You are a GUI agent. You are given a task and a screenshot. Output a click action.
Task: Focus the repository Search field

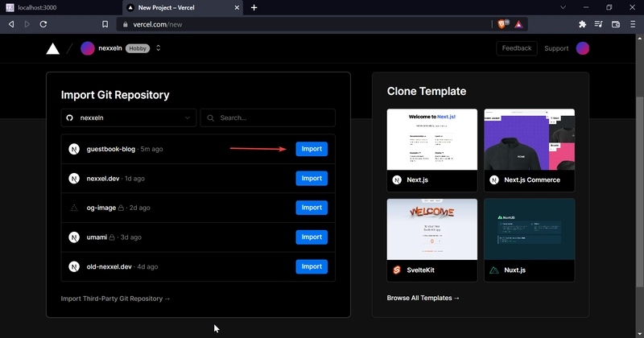click(x=268, y=117)
